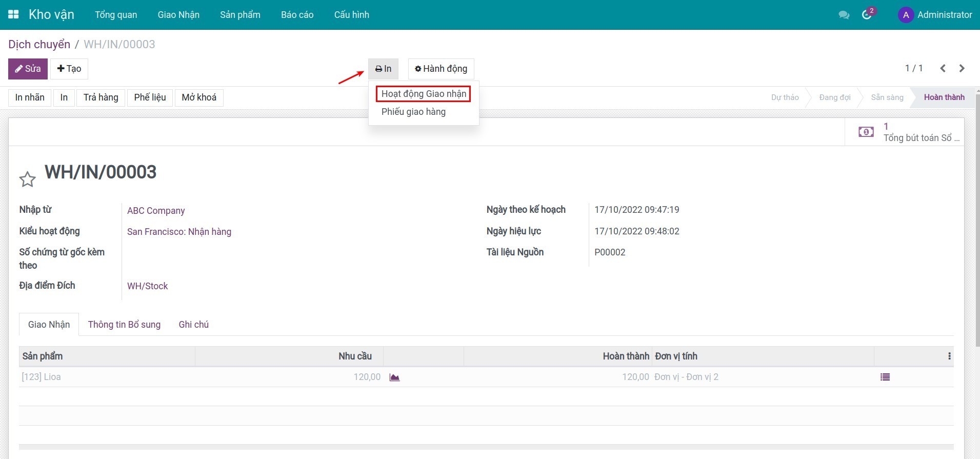Open detailed operations list icon

(885, 377)
